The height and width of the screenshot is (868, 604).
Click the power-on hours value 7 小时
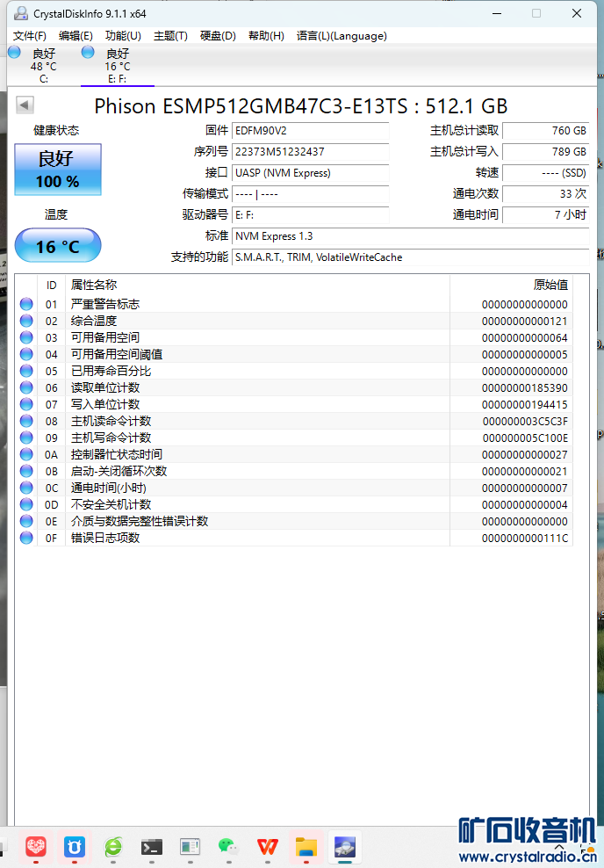pyautogui.click(x=545, y=214)
